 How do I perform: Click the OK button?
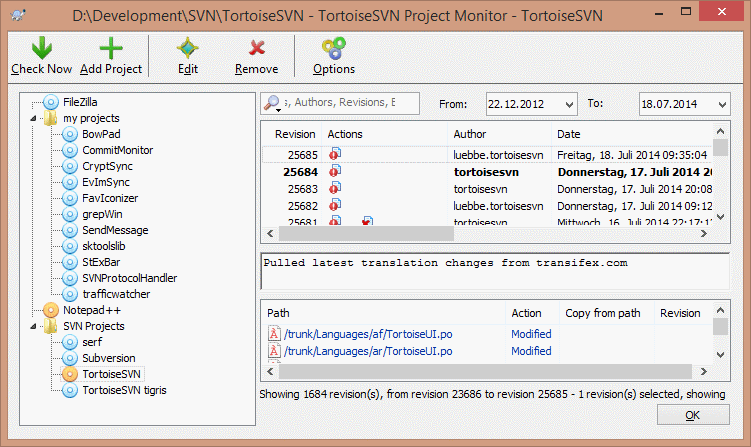(x=693, y=415)
